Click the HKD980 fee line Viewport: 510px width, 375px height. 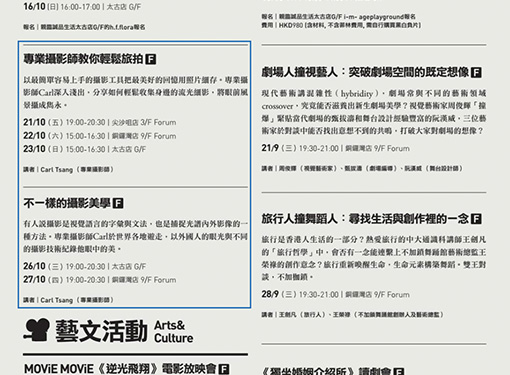point(341,25)
